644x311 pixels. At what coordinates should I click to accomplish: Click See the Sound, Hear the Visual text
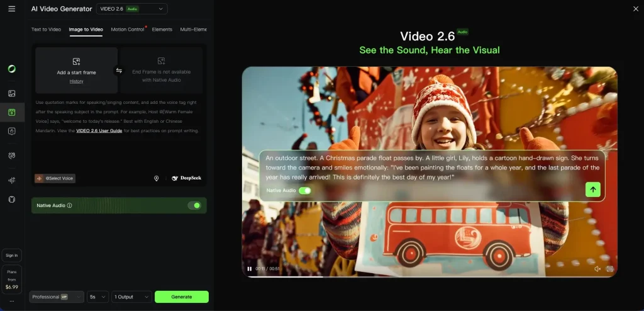tap(429, 50)
